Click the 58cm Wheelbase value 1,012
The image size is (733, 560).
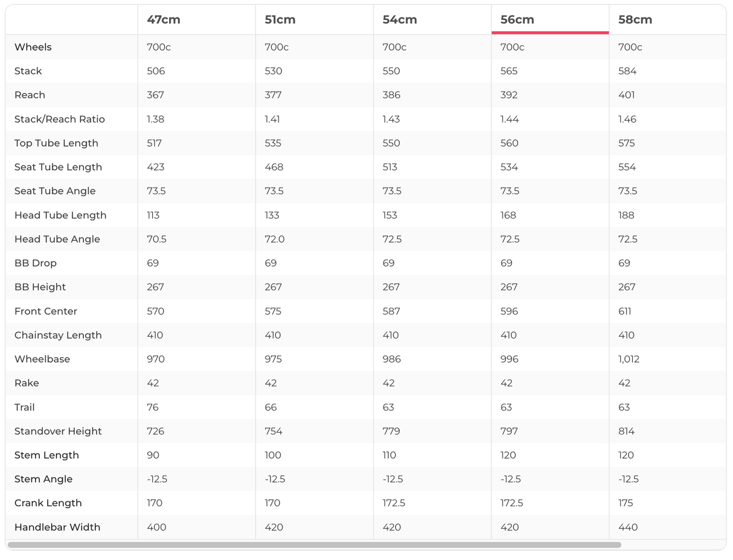coord(629,359)
